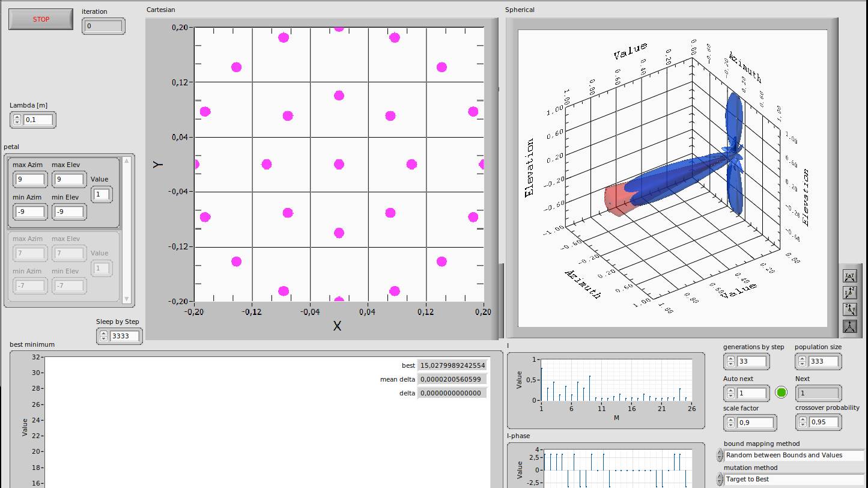The image size is (868, 488).
Task: Click the best minimum chart label
Action: point(32,344)
